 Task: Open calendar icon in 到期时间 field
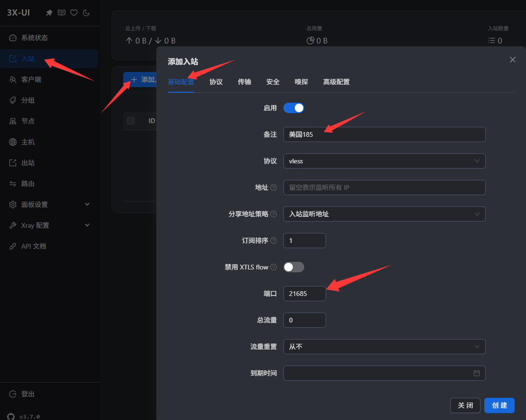(x=476, y=373)
